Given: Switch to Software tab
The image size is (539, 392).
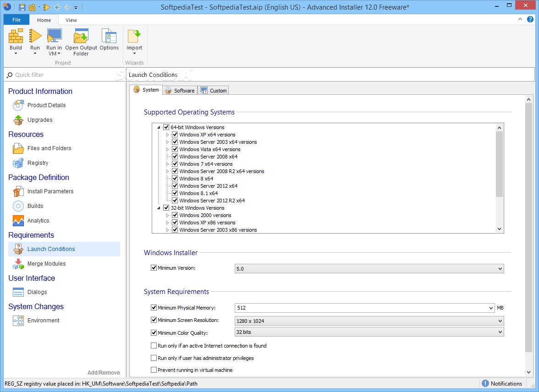Looking at the screenshot, I should point(180,90).
